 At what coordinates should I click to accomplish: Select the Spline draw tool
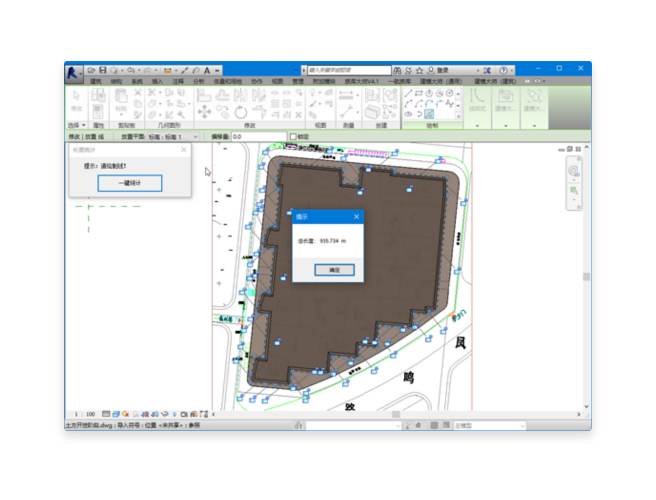point(449,103)
